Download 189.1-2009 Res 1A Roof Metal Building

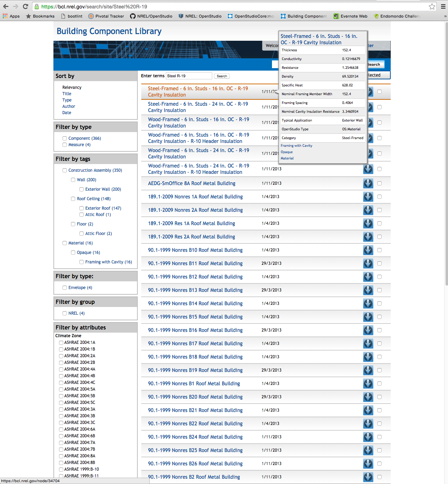(x=368, y=223)
